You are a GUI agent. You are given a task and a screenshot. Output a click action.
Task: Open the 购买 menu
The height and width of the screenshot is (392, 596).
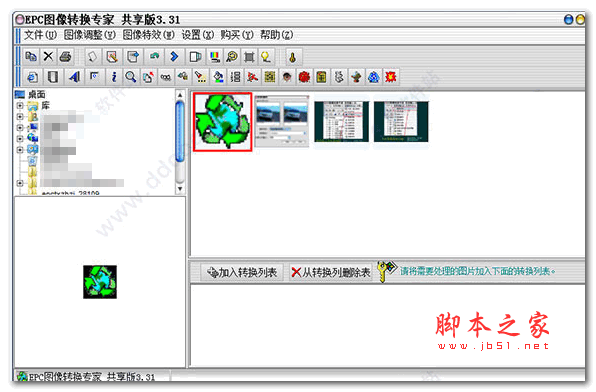[x=236, y=35]
